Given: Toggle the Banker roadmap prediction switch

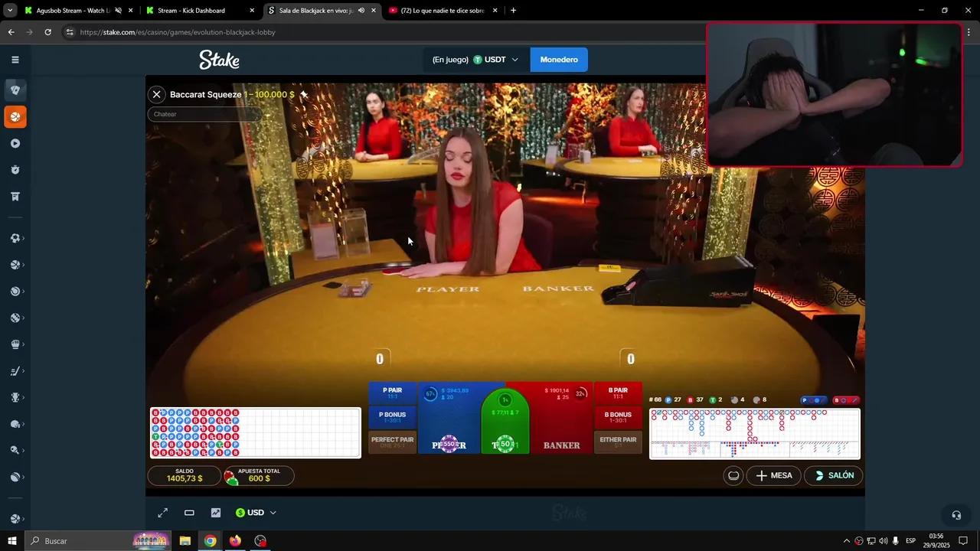Looking at the screenshot, I should point(846,400).
